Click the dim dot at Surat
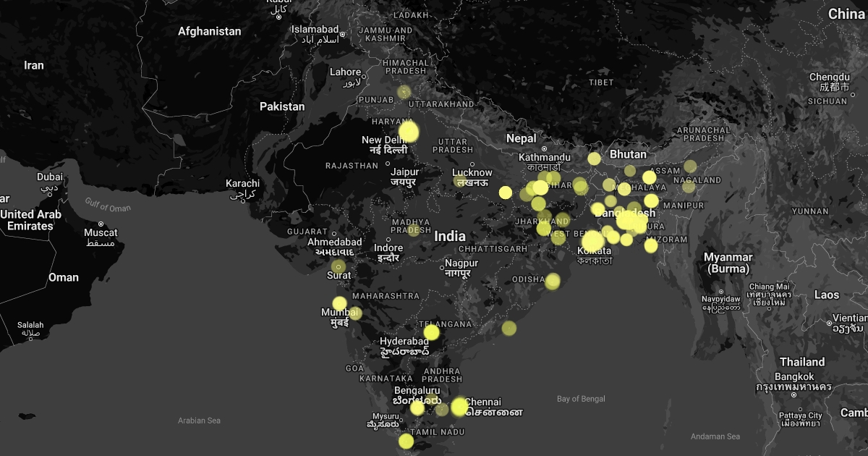The image size is (868, 456). pyautogui.click(x=339, y=266)
